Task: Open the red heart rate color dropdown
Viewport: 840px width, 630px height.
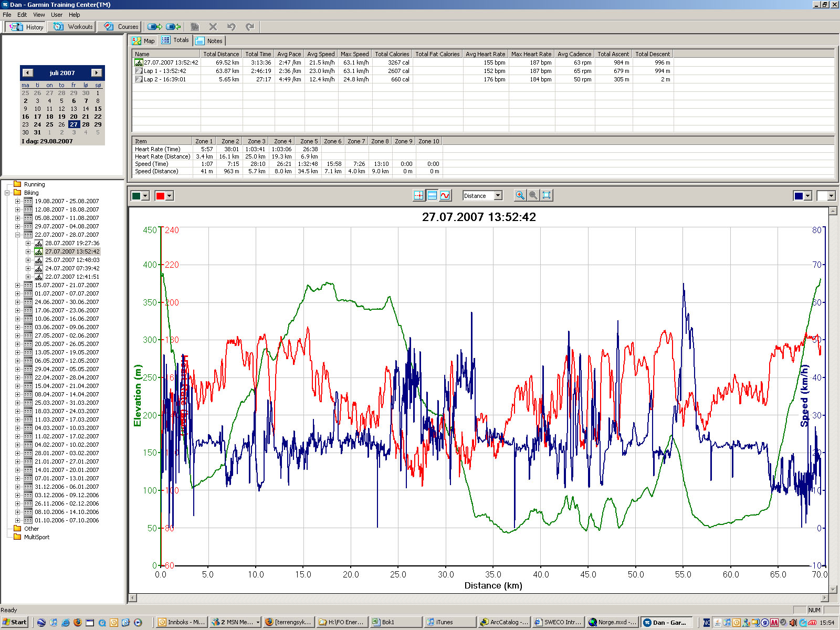Action: (169, 196)
